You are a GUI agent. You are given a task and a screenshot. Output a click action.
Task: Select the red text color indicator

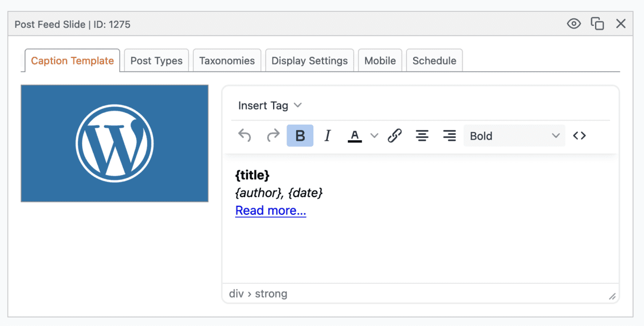coord(355,135)
